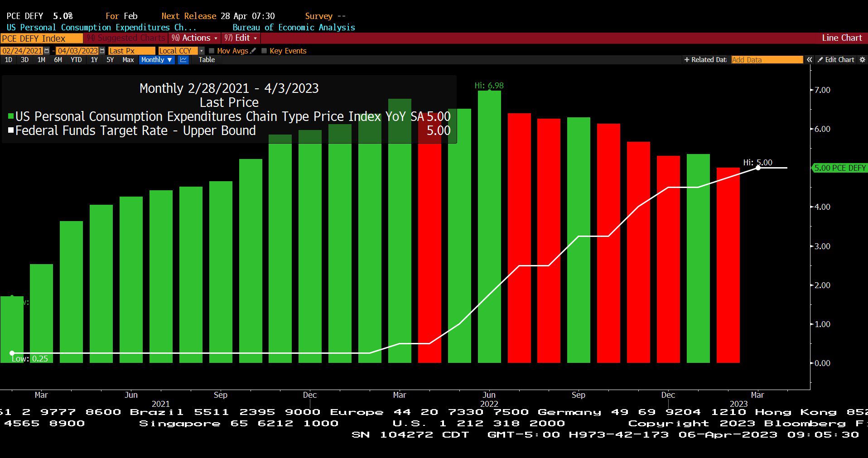The image size is (868, 458).
Task: Click the start date field 02/24/2021
Action: [x=22, y=51]
